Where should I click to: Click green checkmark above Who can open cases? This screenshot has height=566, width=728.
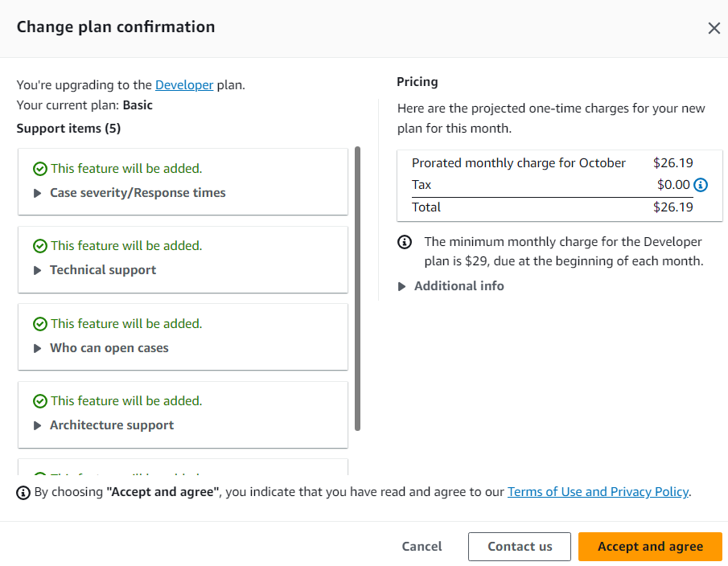click(39, 324)
